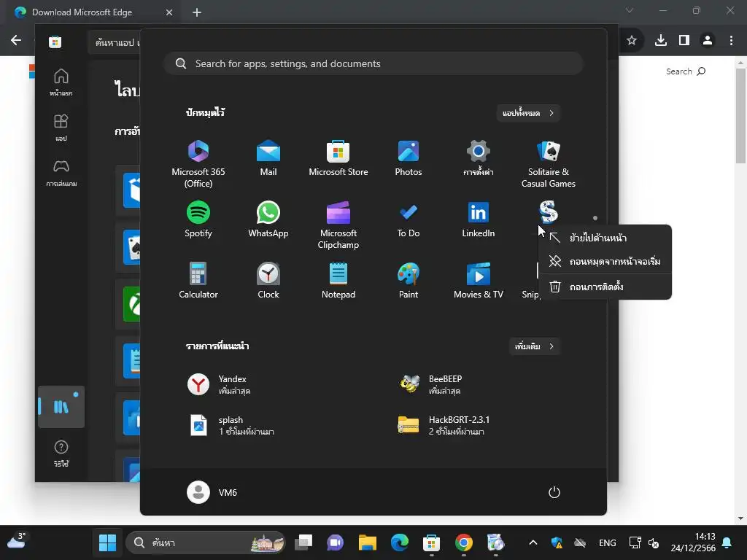Image resolution: width=747 pixels, height=560 pixels.
Task: Click the power button in Start menu
Action: pyautogui.click(x=554, y=492)
